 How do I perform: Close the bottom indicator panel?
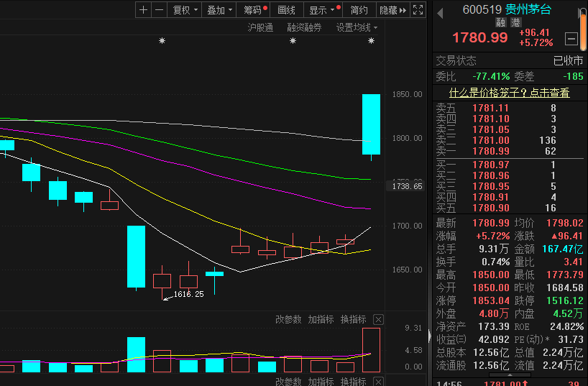[x=378, y=382]
